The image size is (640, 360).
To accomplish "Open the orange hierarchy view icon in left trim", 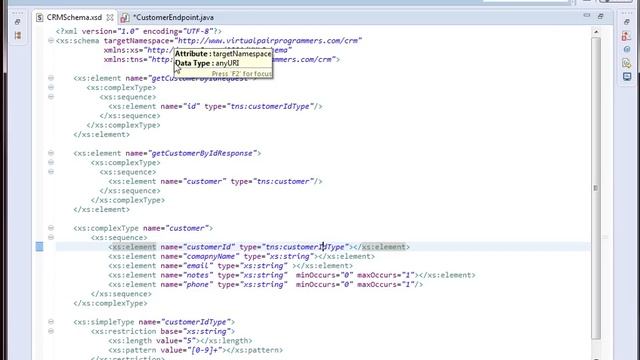I will pyautogui.click(x=18, y=36).
